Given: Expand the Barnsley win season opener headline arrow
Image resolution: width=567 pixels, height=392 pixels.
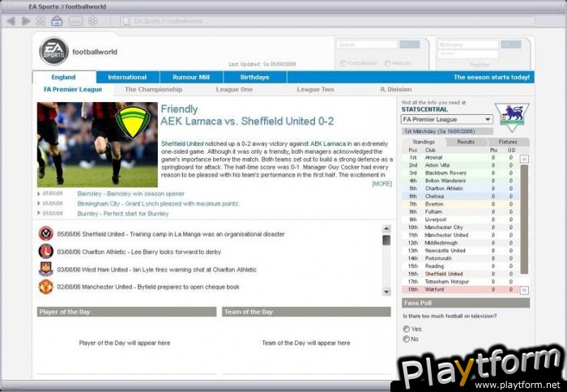Looking at the screenshot, I should (39, 194).
